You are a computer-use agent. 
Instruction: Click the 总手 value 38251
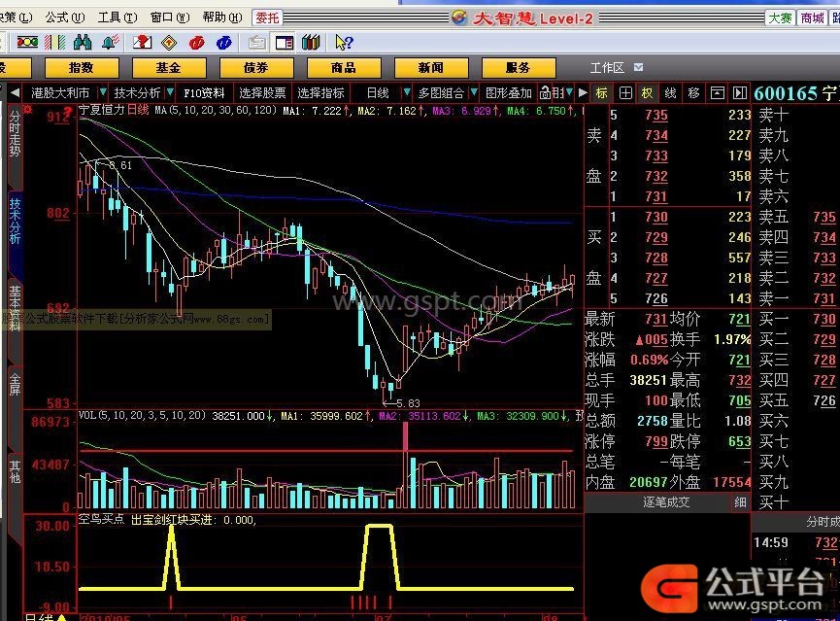(648, 380)
